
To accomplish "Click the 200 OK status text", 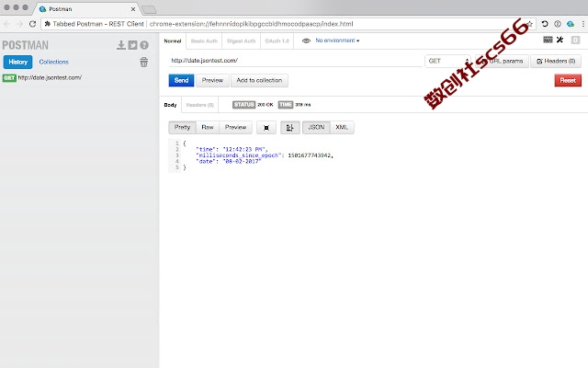I will (x=266, y=105).
